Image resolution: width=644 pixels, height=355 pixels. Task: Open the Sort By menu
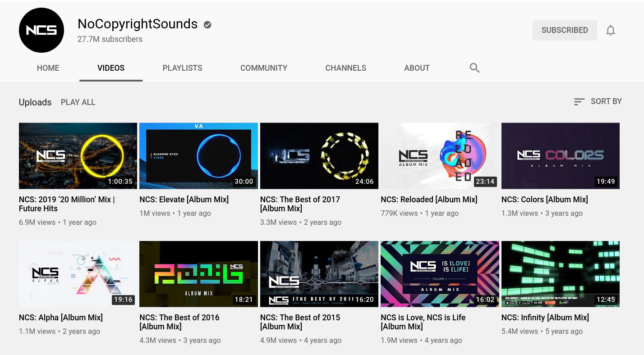pyautogui.click(x=598, y=102)
